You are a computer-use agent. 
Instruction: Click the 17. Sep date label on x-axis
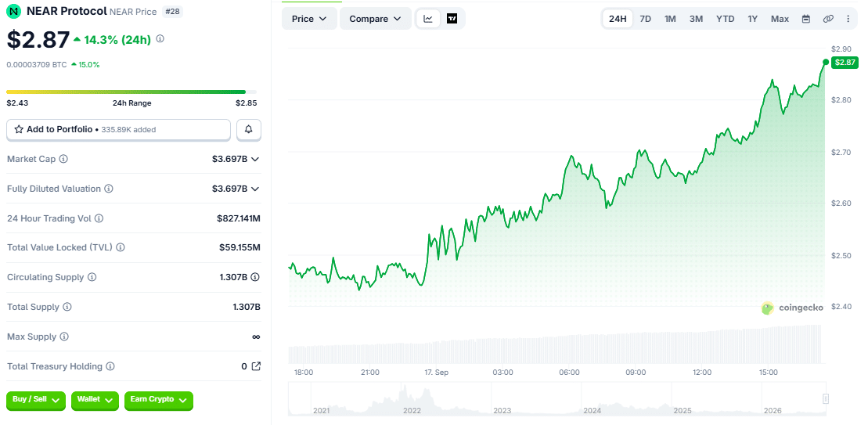click(x=435, y=373)
